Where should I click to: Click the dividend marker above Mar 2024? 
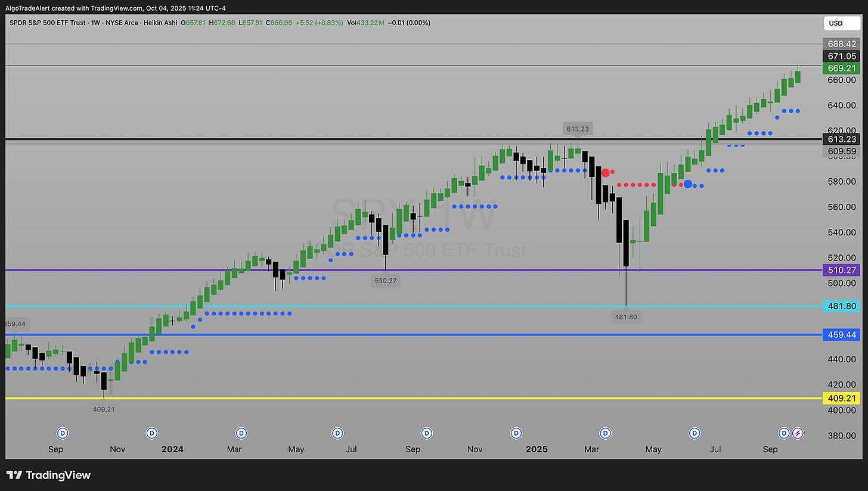coord(241,433)
